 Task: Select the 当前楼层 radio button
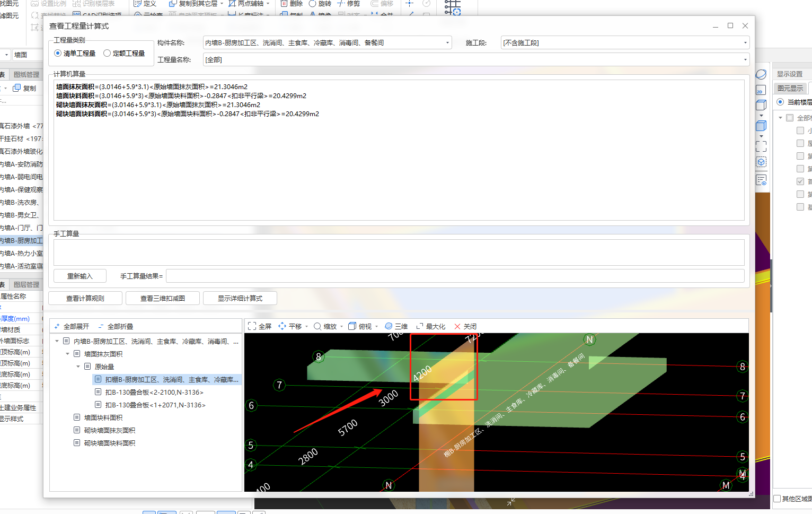coord(780,102)
